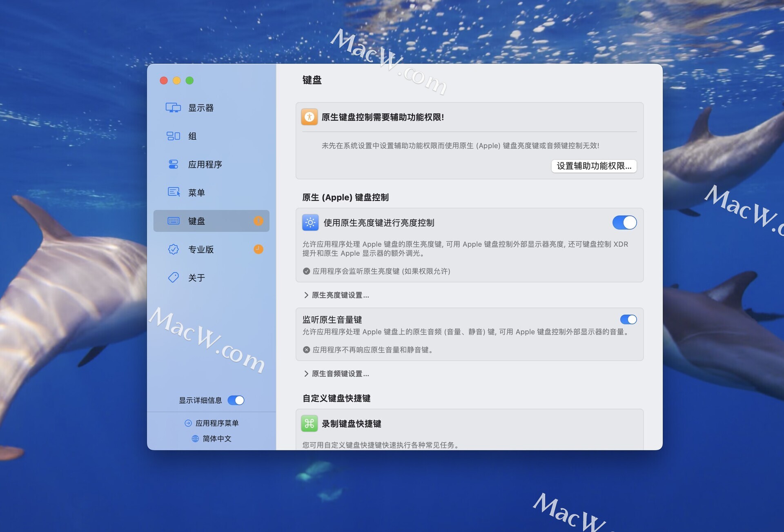The height and width of the screenshot is (532, 784).
Task: Select the Keyboard sidebar item
Action: (x=204, y=221)
